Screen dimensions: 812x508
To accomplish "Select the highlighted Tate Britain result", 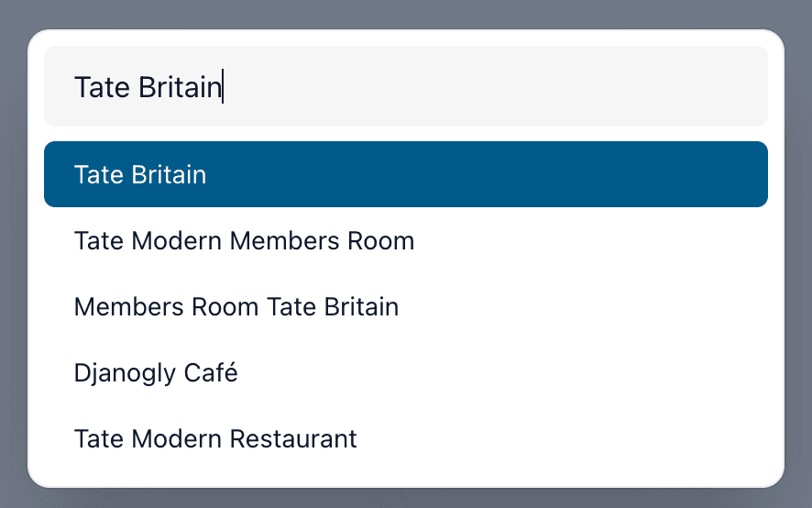I will pos(405,174).
